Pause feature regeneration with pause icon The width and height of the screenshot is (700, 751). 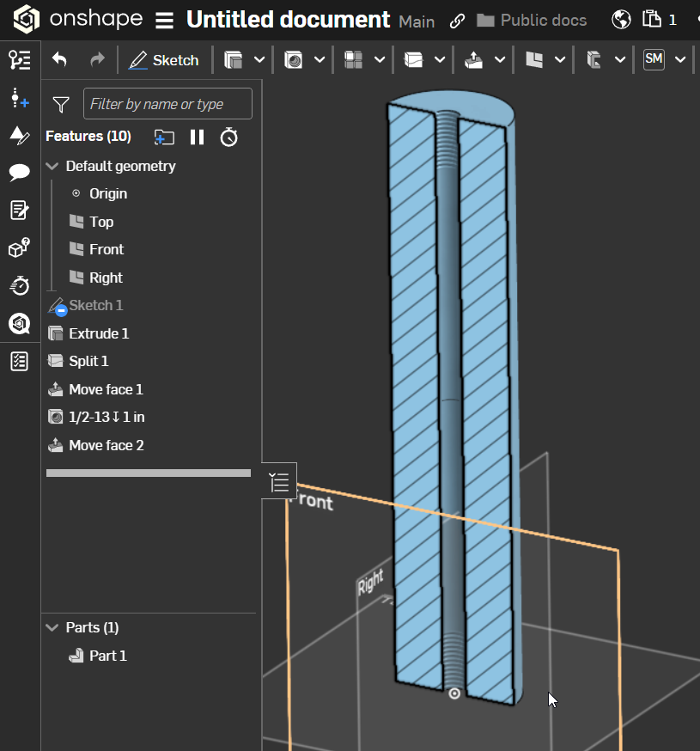tap(198, 137)
